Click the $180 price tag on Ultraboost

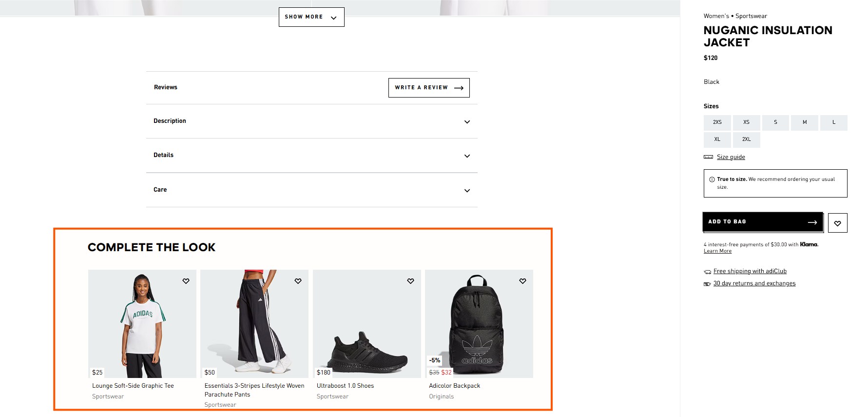324,373
